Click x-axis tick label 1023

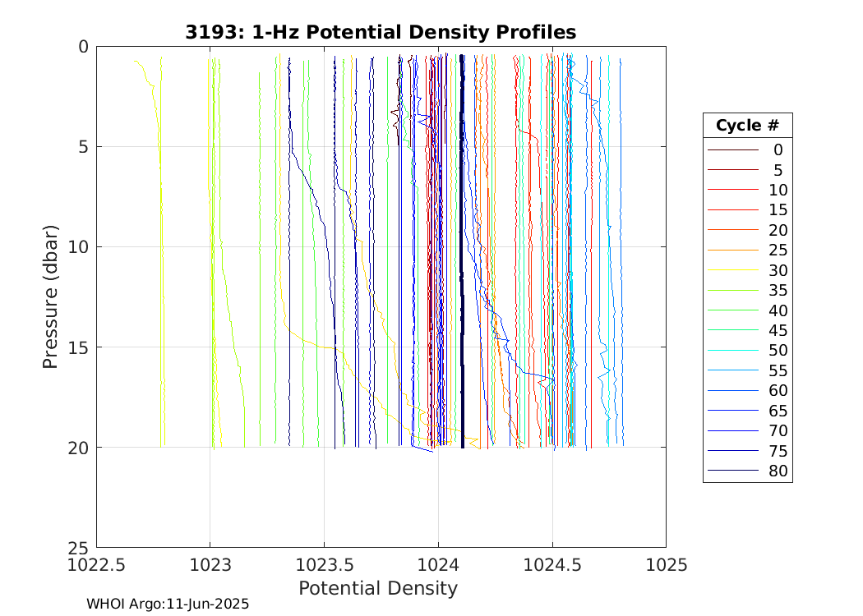[210, 564]
